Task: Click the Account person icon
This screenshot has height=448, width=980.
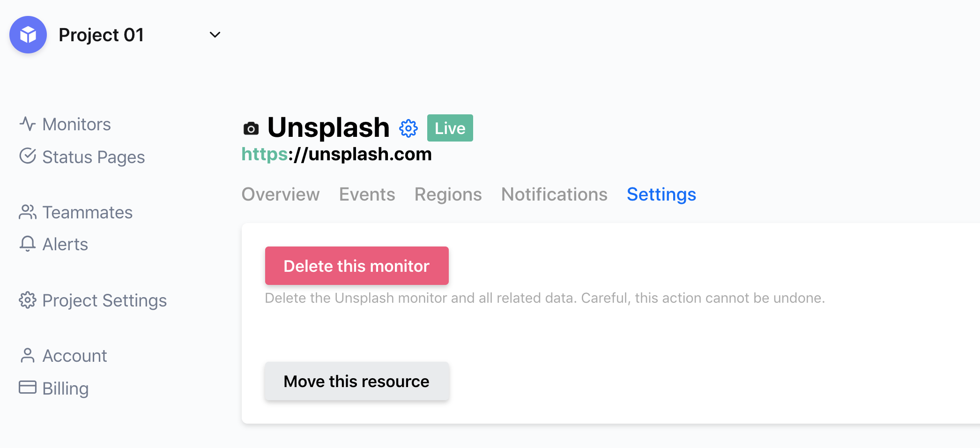Action: coord(28,355)
